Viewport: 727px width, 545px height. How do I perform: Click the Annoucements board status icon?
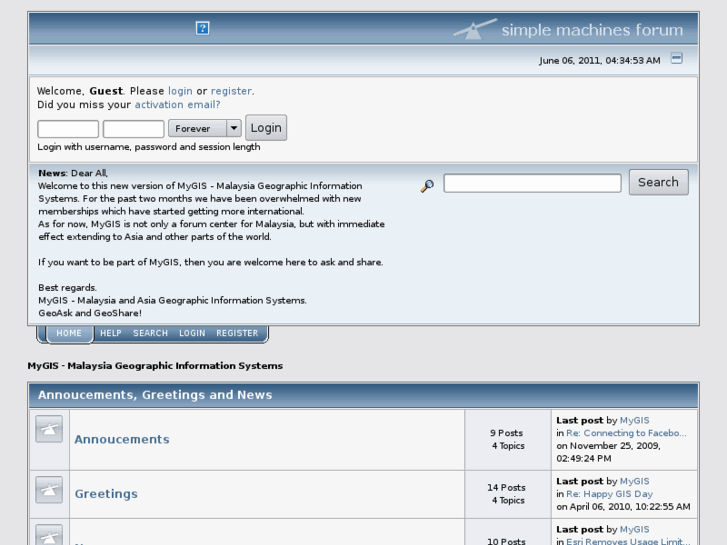coord(49,429)
